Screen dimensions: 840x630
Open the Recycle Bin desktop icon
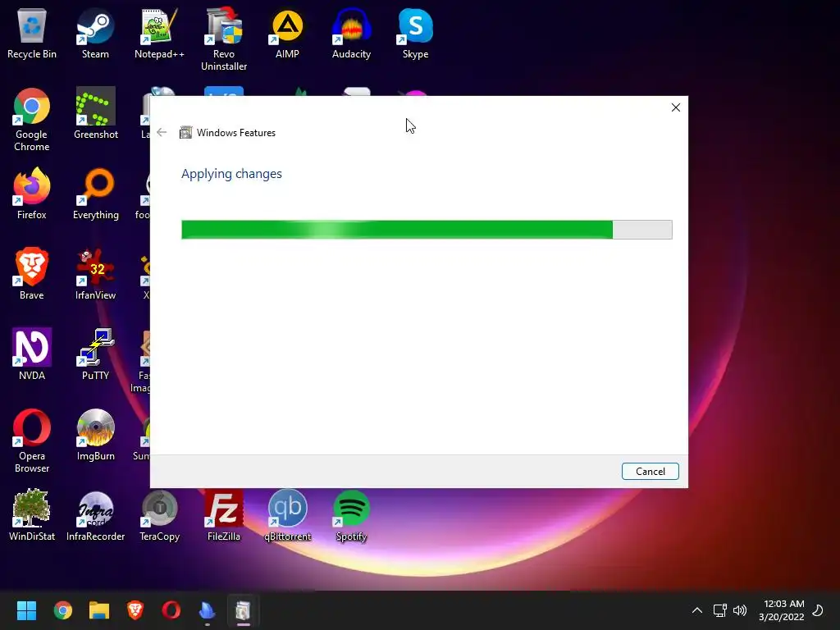32,33
